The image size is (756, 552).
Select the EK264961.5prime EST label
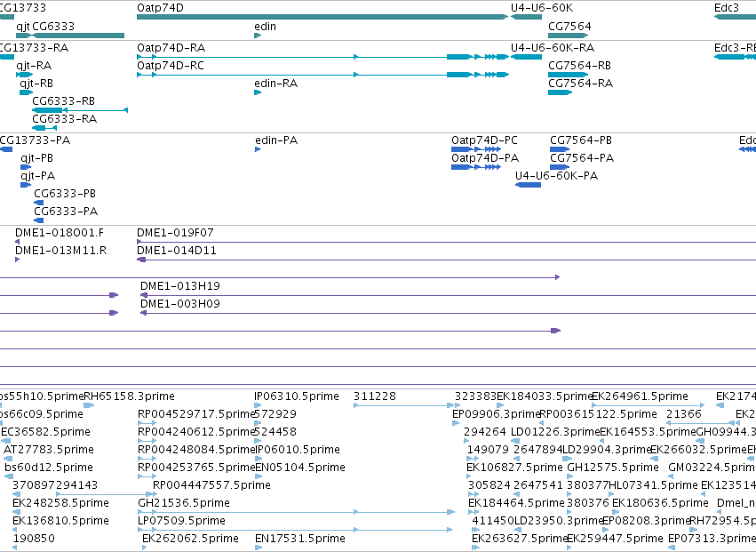click(x=640, y=396)
